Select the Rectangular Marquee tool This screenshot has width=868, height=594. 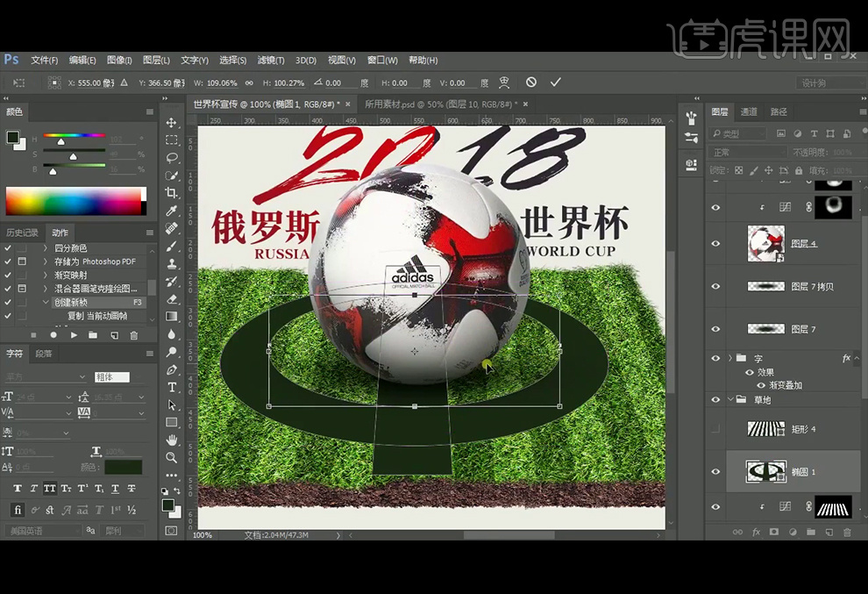coord(172,140)
